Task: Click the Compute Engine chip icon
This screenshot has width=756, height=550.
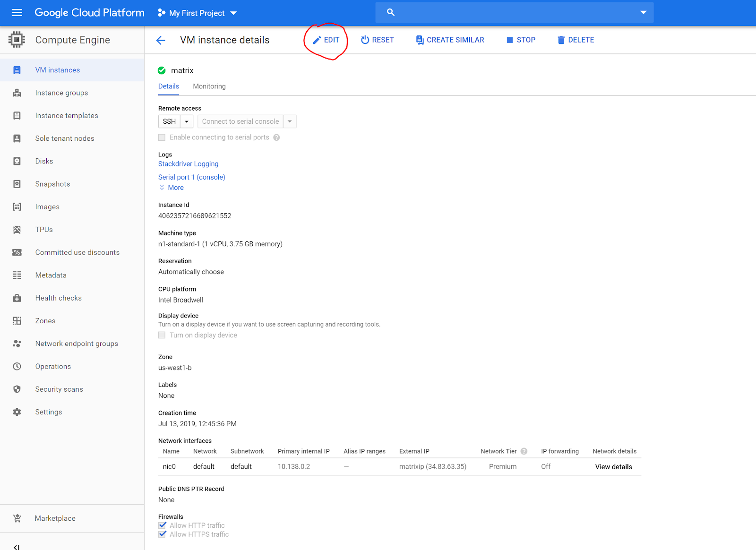Action: [x=17, y=40]
